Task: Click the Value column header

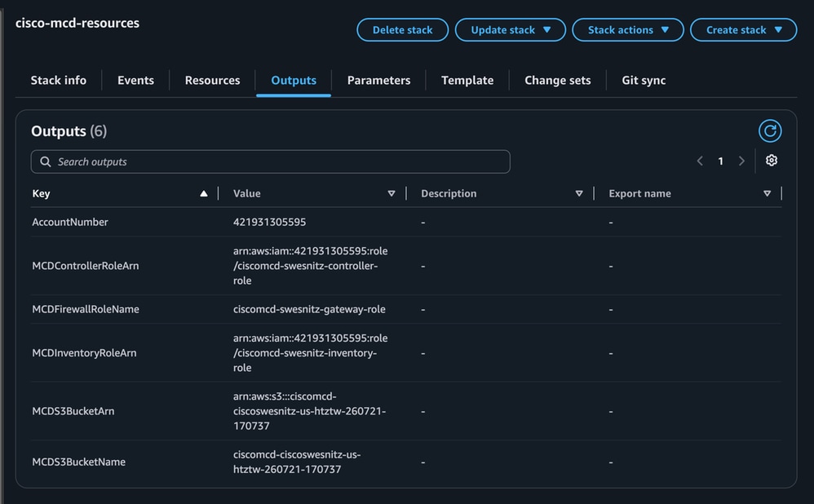Action: (246, 193)
